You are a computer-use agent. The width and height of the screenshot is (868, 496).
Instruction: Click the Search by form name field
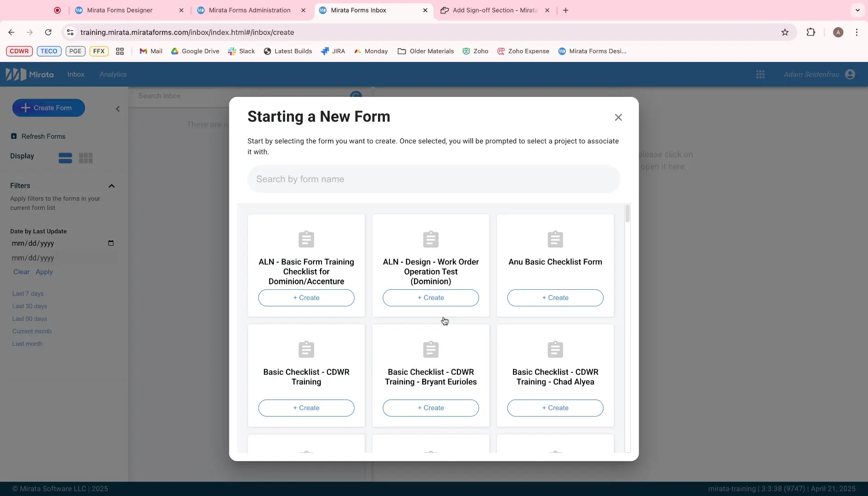(433, 179)
